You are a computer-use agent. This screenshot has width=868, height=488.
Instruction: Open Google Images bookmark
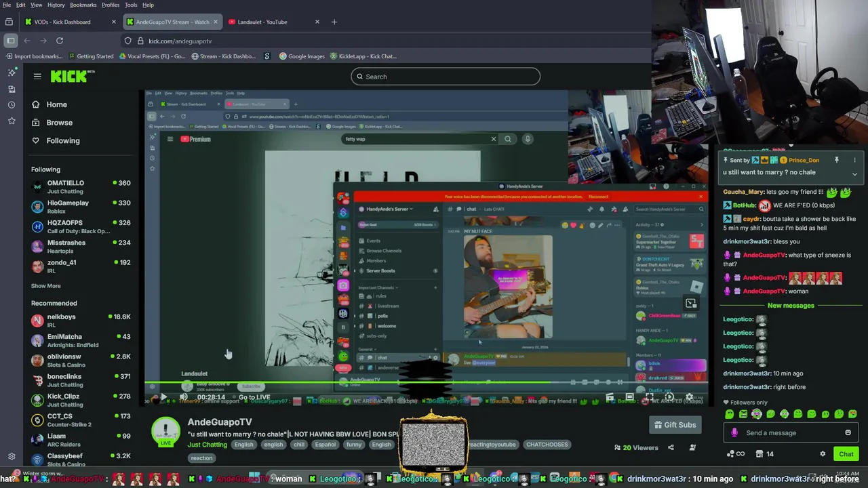pyautogui.click(x=302, y=56)
